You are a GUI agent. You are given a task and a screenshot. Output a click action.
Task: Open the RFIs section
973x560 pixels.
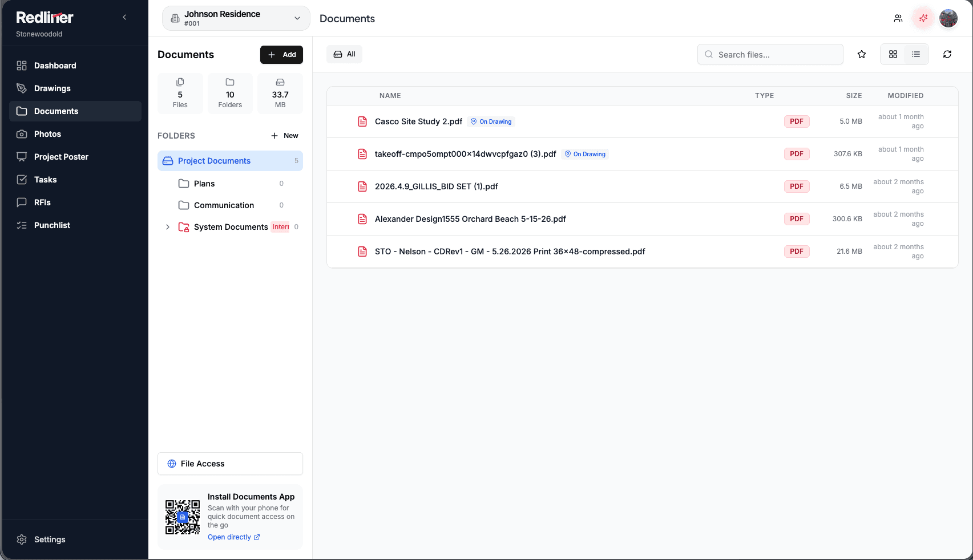pyautogui.click(x=75, y=202)
